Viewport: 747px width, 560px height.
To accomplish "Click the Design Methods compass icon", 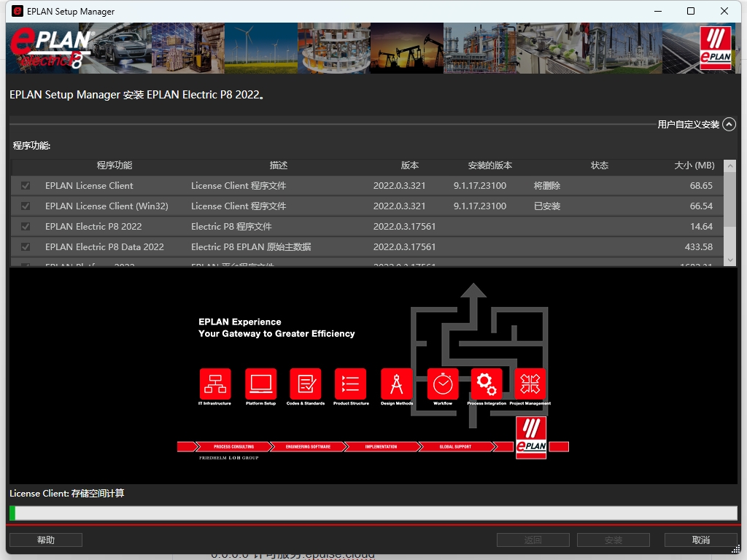I will (397, 384).
